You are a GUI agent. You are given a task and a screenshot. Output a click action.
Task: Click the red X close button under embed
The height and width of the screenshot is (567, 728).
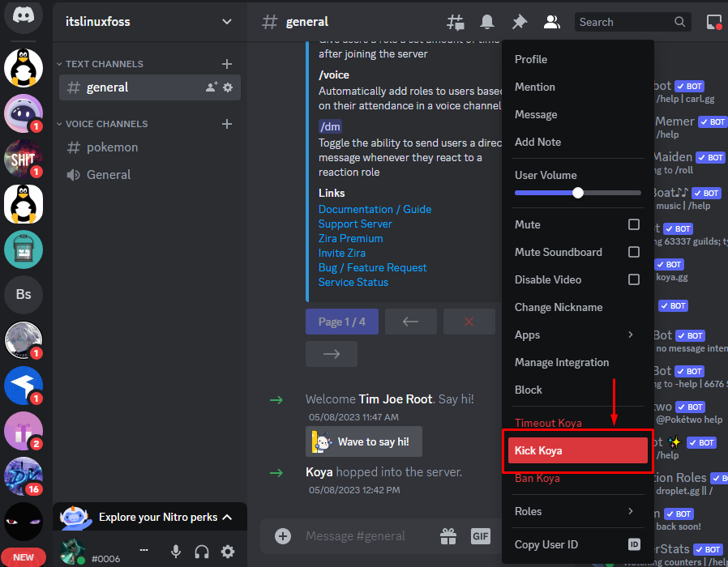coord(469,322)
